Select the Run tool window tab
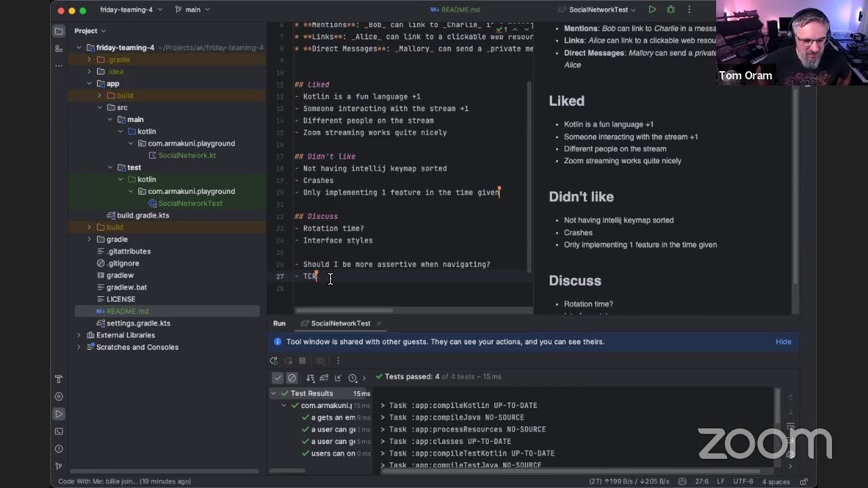The width and height of the screenshot is (868, 488). [x=279, y=323]
